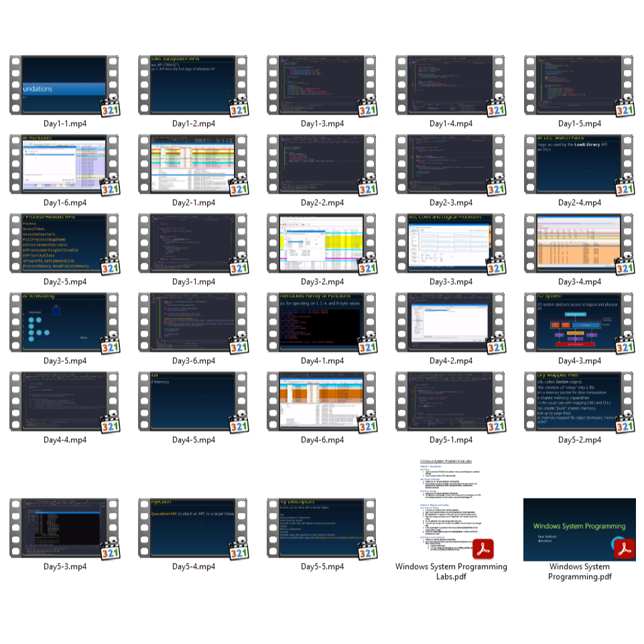Click the file name Day3-5.mp4

[x=65, y=361]
